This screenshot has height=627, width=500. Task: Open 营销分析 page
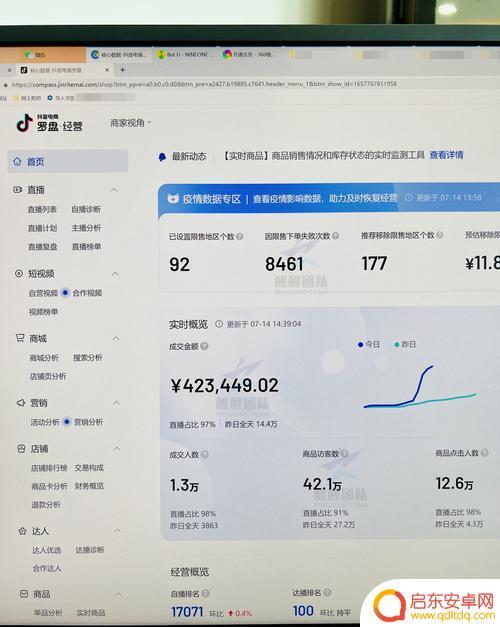tap(88, 422)
